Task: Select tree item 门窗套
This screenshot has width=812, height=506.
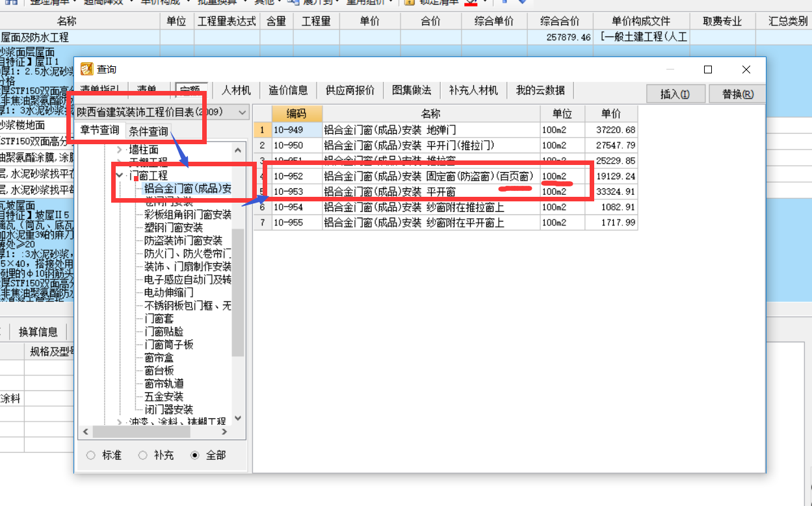Action: pos(159,318)
